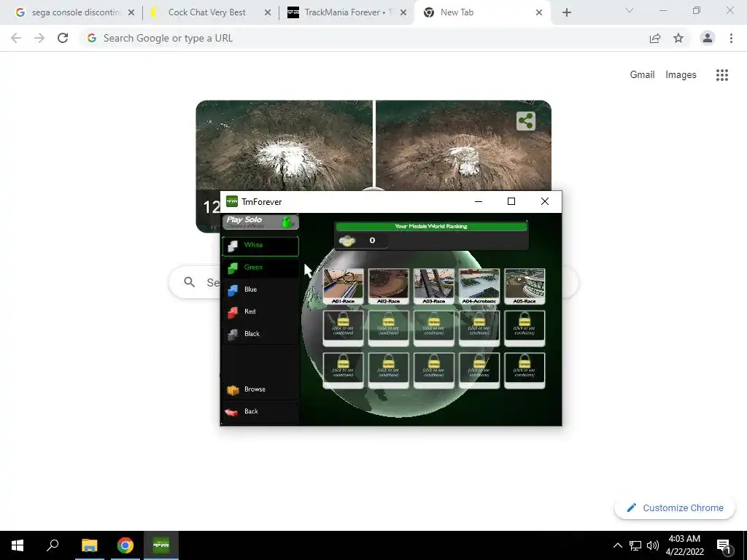The image size is (747, 560).
Task: Close the TrackMania Forever tab
Action: [403, 12]
